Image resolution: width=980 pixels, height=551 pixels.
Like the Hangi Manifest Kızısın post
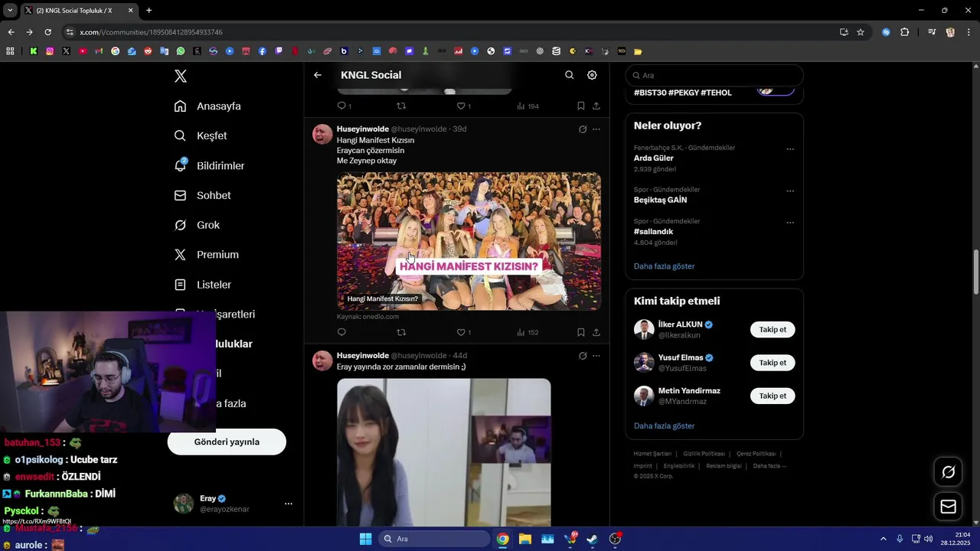pos(464,332)
